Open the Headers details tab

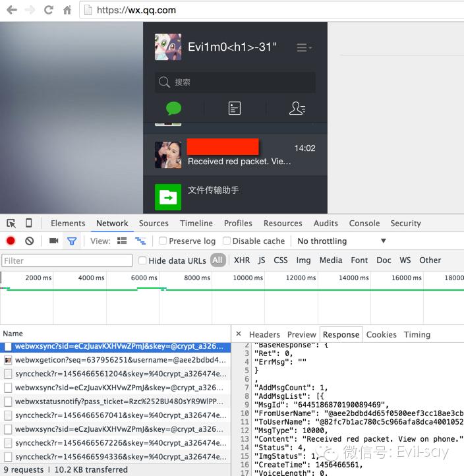click(264, 334)
